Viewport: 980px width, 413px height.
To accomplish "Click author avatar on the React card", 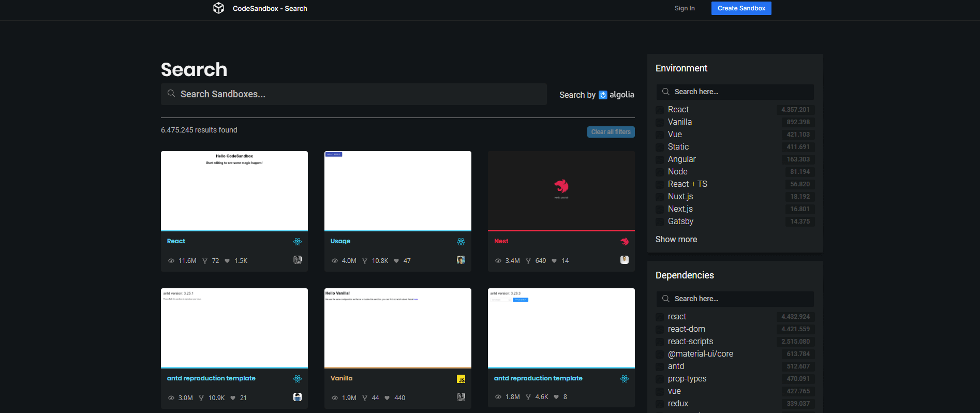I will (298, 260).
